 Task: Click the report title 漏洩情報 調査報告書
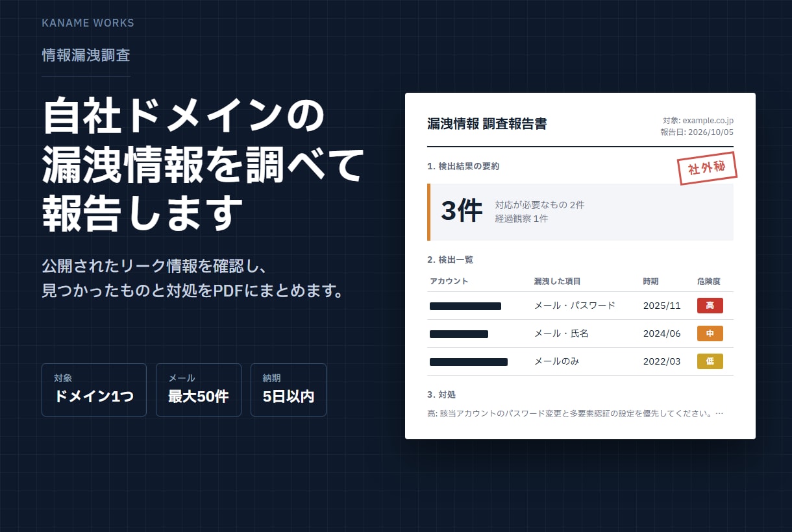pyautogui.click(x=487, y=124)
